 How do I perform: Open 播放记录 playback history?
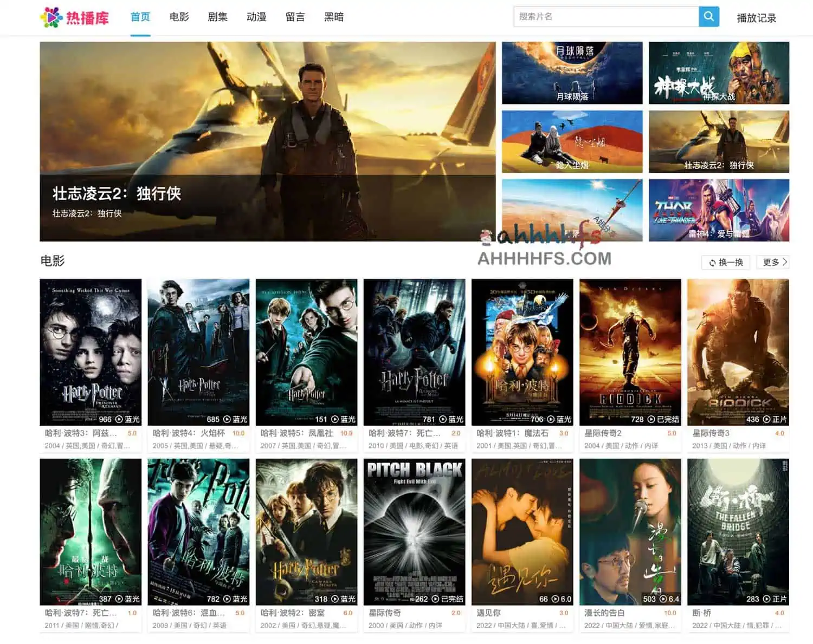756,18
